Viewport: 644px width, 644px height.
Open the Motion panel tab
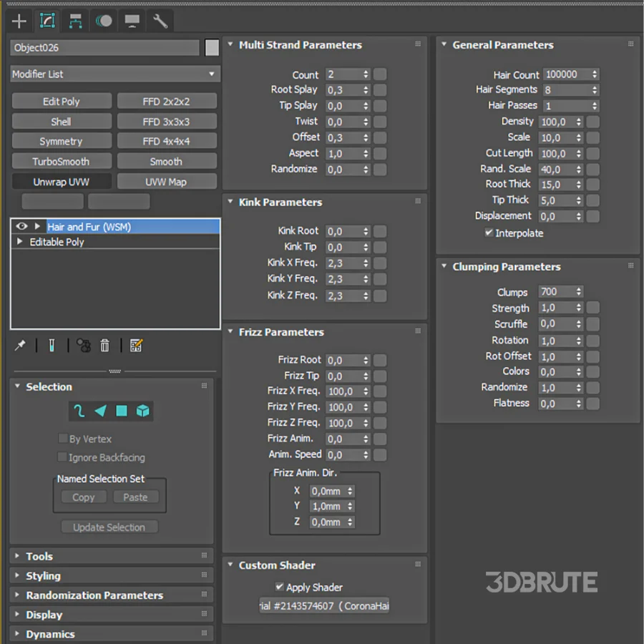pyautogui.click(x=104, y=21)
